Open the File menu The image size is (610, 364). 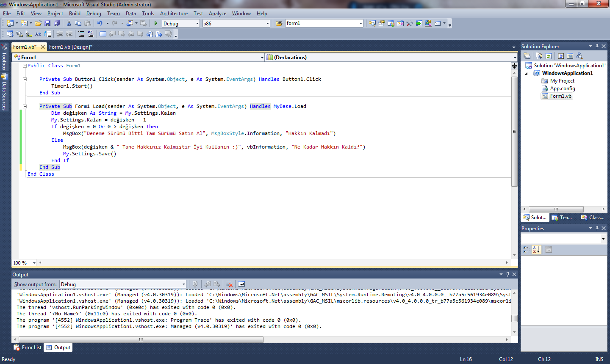click(7, 14)
